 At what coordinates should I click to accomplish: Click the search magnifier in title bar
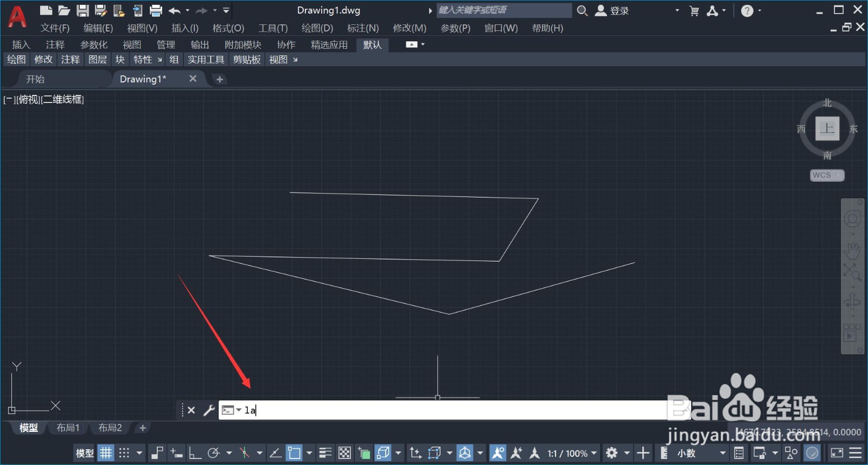point(582,11)
